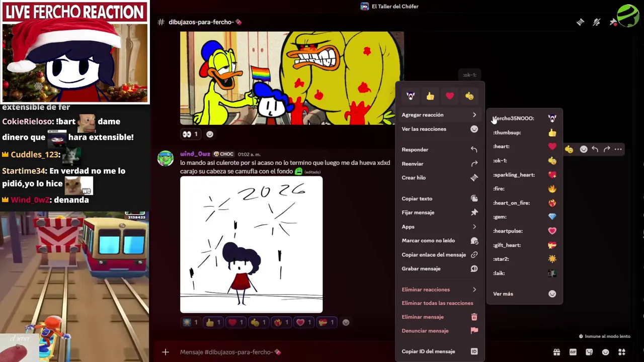Click the forward arrow icon in message hover bar

(607, 149)
